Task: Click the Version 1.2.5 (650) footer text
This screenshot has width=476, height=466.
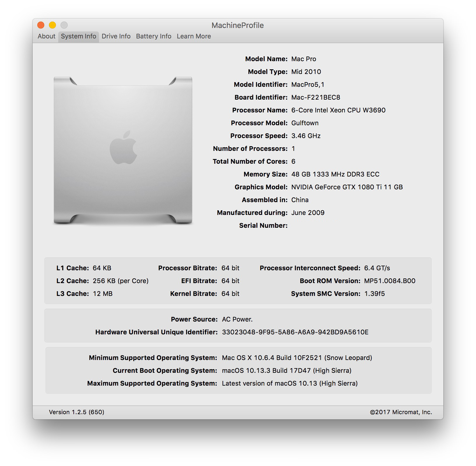Action: point(77,412)
